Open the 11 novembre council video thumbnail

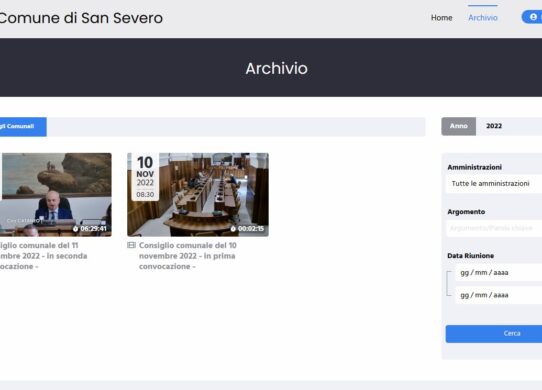[56, 195]
